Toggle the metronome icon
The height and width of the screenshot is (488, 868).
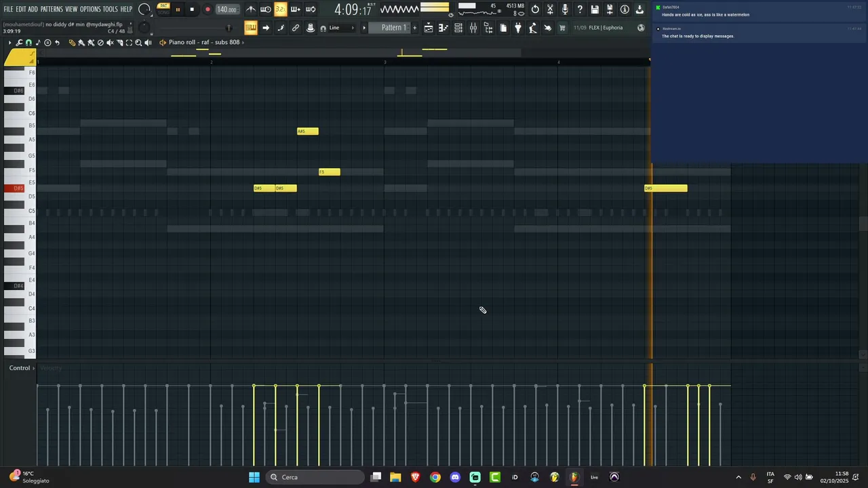pos(251,9)
